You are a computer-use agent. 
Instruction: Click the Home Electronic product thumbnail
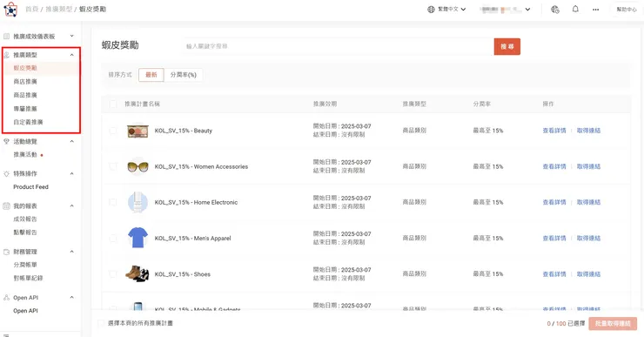[138, 202]
